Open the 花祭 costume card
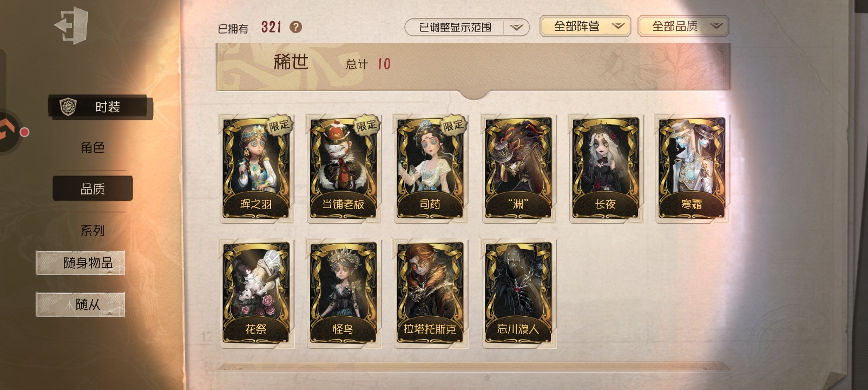 coord(256,293)
